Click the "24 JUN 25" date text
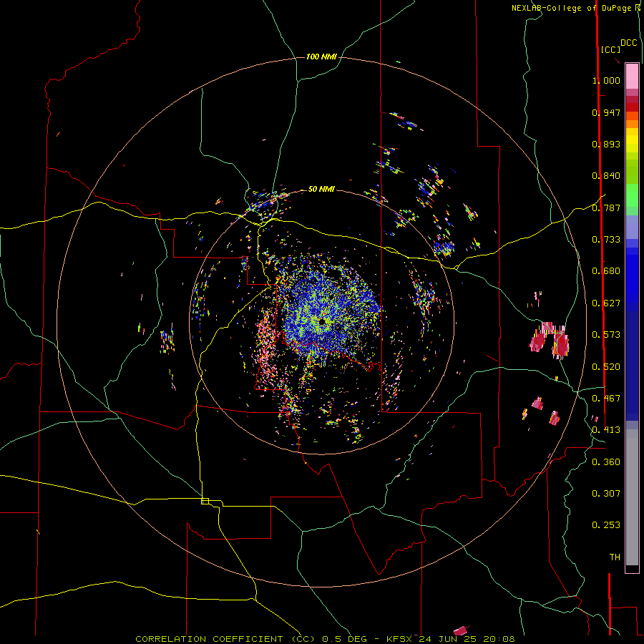Screen dimensions: 644x644 (x=447, y=639)
